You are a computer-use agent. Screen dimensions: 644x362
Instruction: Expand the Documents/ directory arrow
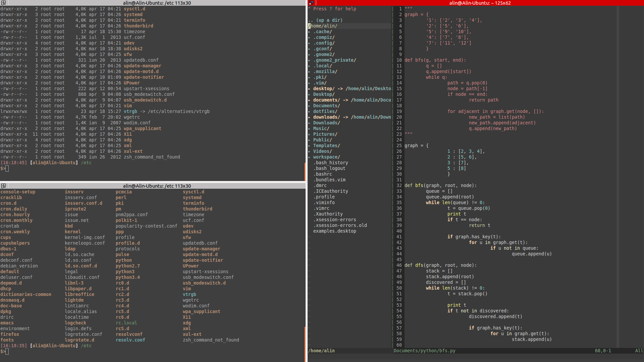pyautogui.click(x=309, y=106)
